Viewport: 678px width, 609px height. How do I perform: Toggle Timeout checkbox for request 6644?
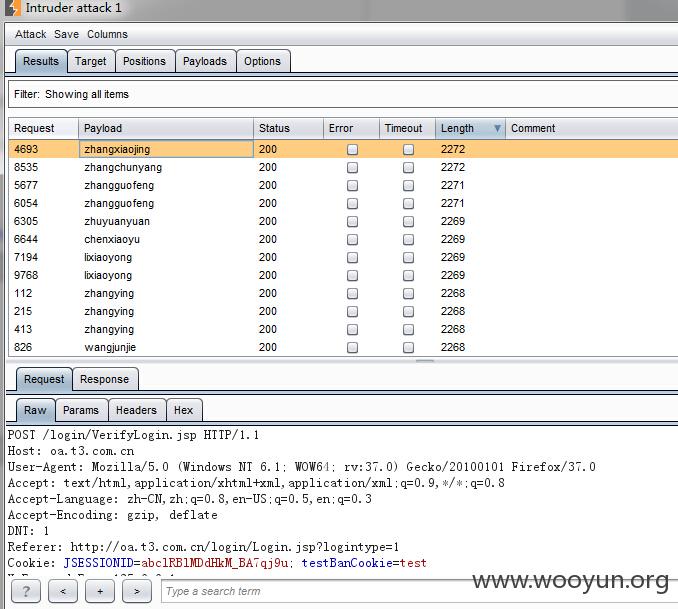click(x=408, y=240)
